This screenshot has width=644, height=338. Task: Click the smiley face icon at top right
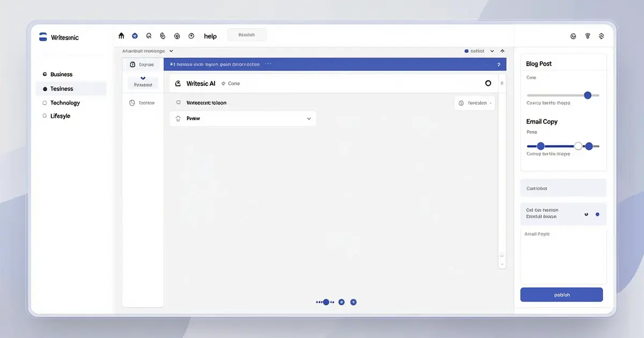pos(573,36)
